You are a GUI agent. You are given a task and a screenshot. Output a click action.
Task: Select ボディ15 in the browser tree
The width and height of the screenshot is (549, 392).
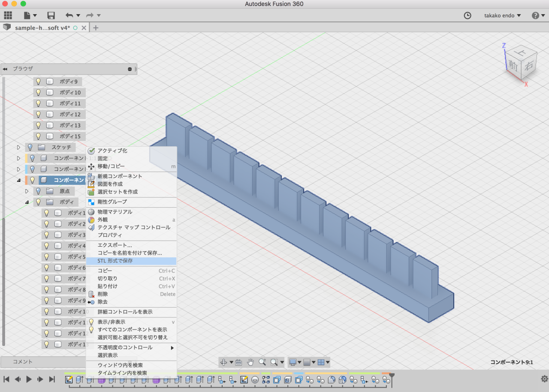coord(70,136)
